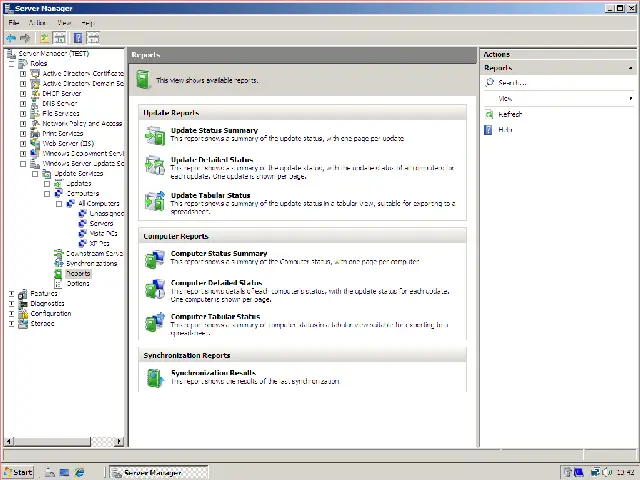Open the Update Detailed Status report
Image resolution: width=640 pixels, height=480 pixels.
coord(212,160)
